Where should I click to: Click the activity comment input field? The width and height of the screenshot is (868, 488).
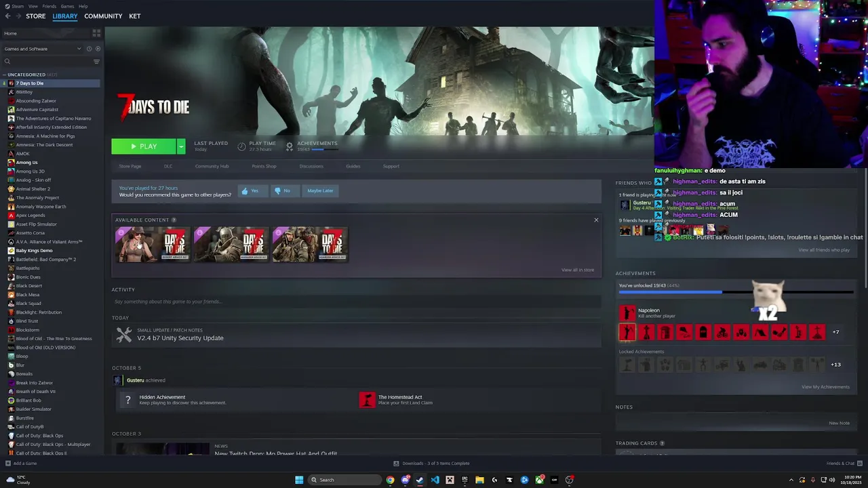(x=356, y=302)
